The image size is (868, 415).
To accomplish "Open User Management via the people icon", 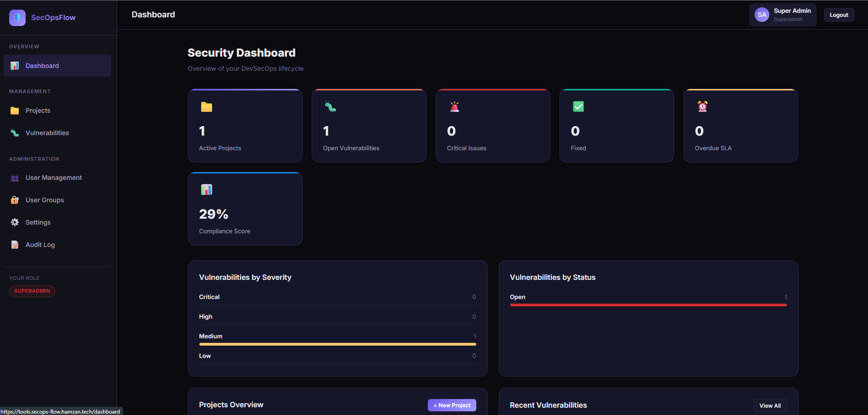I will click(x=14, y=178).
